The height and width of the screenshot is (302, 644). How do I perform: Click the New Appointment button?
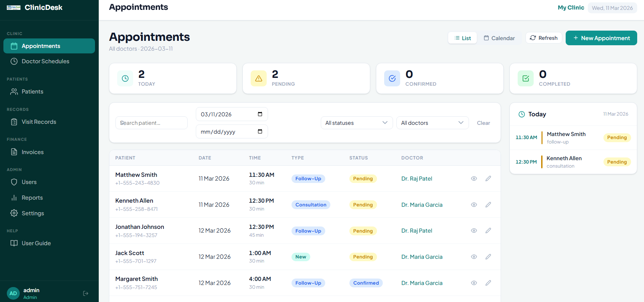601,38
